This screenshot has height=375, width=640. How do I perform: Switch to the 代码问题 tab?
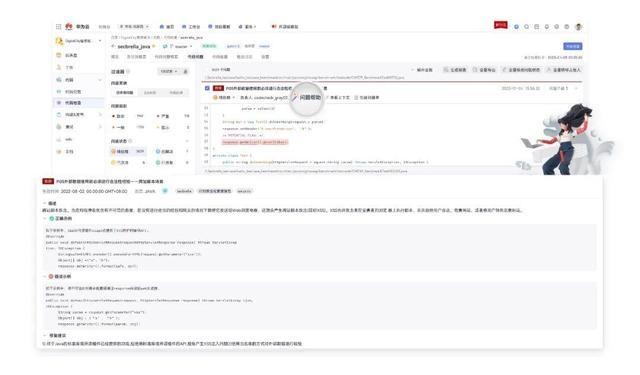click(195, 57)
